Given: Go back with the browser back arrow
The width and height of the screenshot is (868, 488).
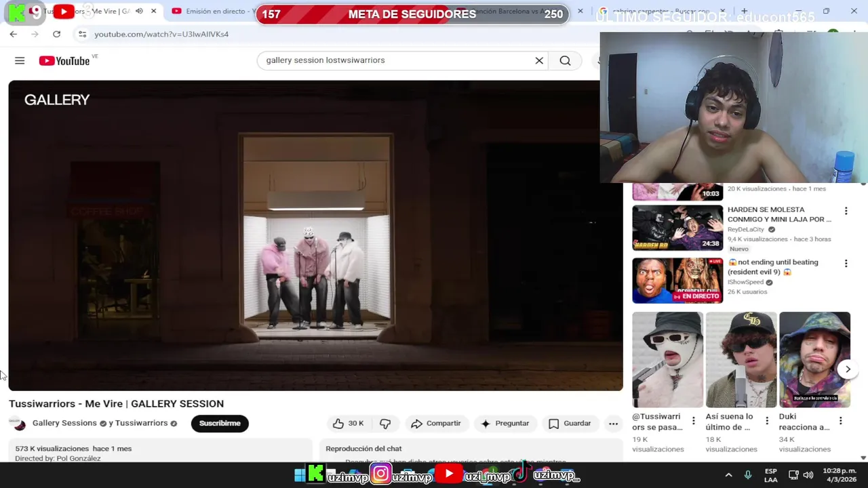Looking at the screenshot, I should (14, 34).
